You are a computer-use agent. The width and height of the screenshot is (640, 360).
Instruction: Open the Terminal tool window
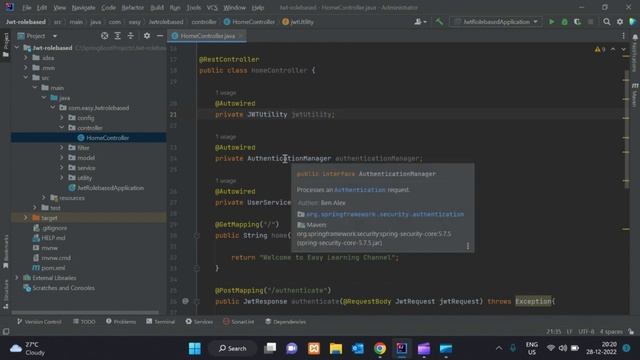click(160, 322)
